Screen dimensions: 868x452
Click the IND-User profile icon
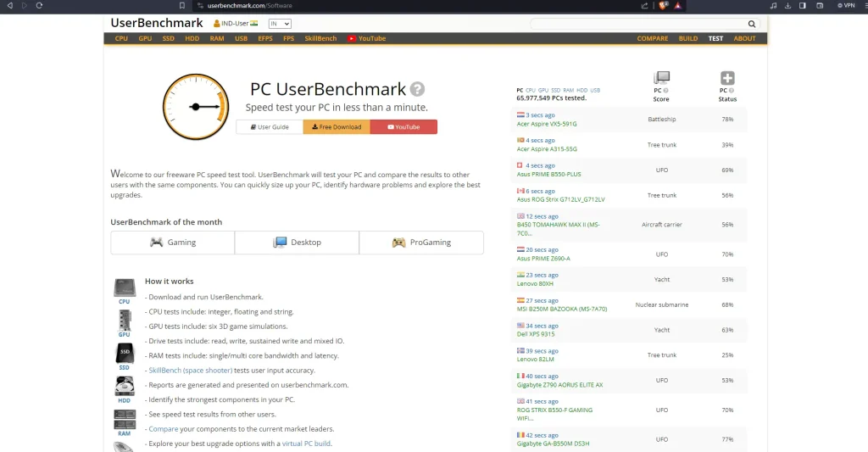[216, 24]
